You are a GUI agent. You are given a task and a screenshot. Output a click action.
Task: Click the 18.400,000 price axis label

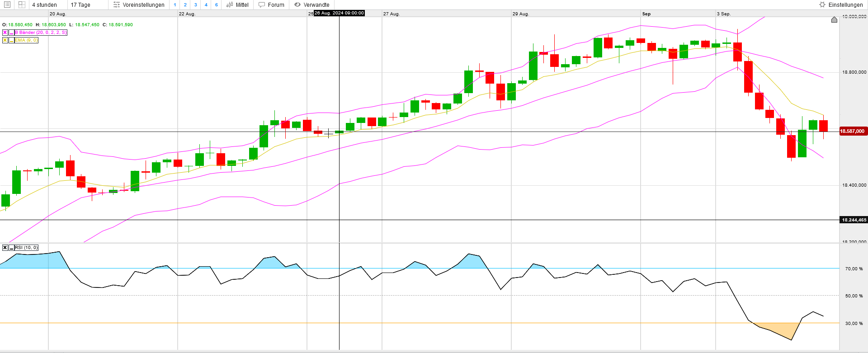(x=854, y=185)
